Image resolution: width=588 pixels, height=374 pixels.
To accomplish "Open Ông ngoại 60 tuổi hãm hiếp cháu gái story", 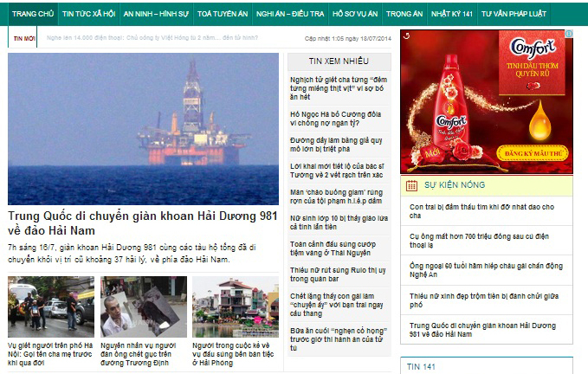I will [x=486, y=270].
